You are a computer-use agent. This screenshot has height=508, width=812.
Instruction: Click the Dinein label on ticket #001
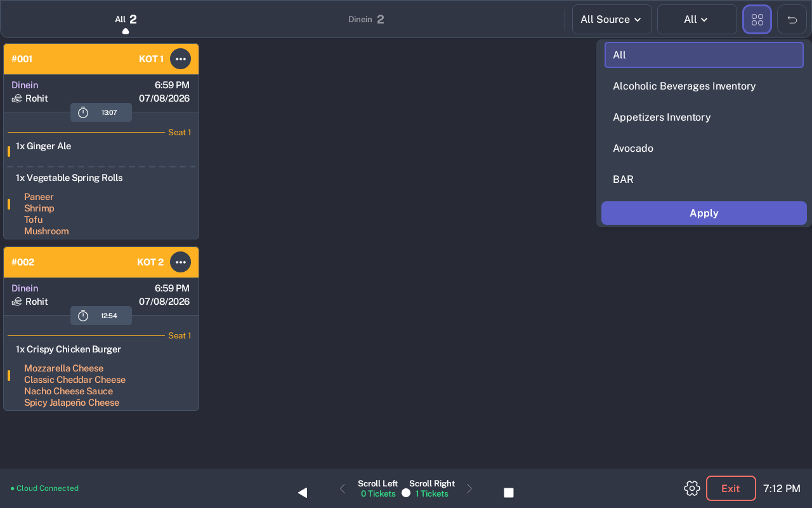point(25,85)
